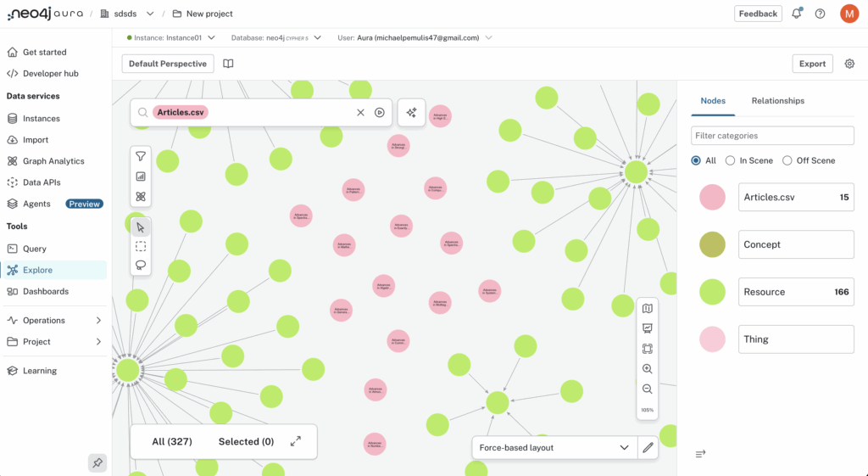Click the AI sparkle icon beside search
Image resolution: width=868 pixels, height=476 pixels.
pos(411,112)
